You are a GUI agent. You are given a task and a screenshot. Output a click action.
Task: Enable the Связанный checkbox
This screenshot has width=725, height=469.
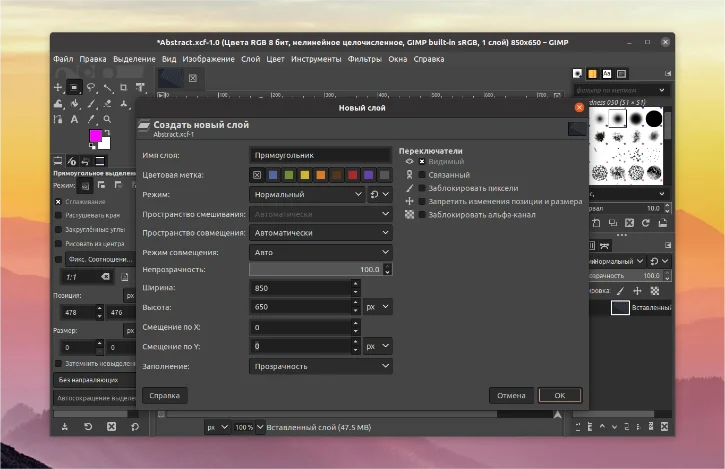422,174
